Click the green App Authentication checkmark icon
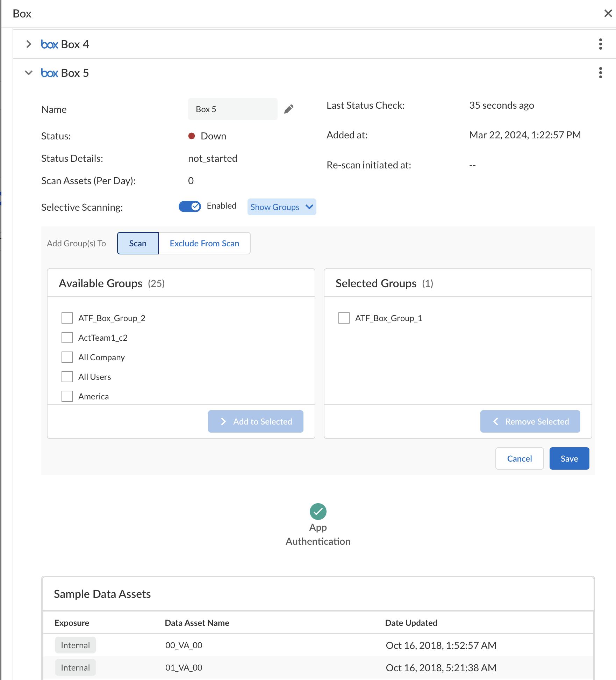Image resolution: width=616 pixels, height=680 pixels. click(318, 512)
